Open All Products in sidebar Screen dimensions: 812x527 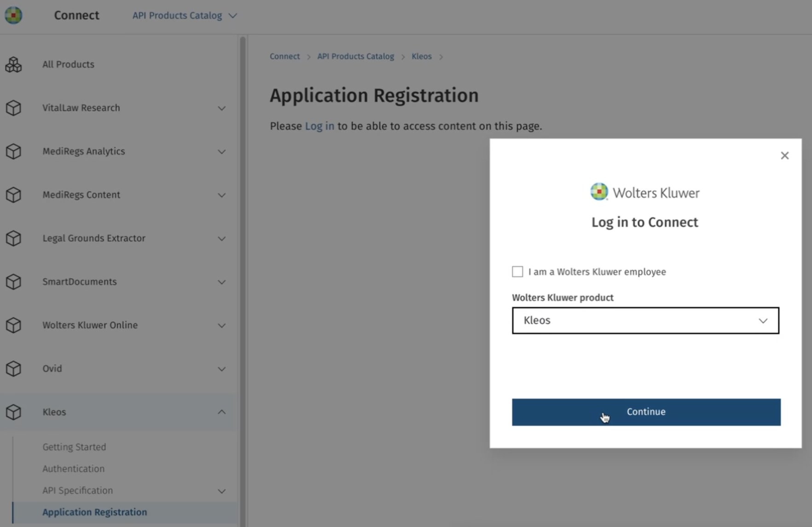tap(68, 64)
